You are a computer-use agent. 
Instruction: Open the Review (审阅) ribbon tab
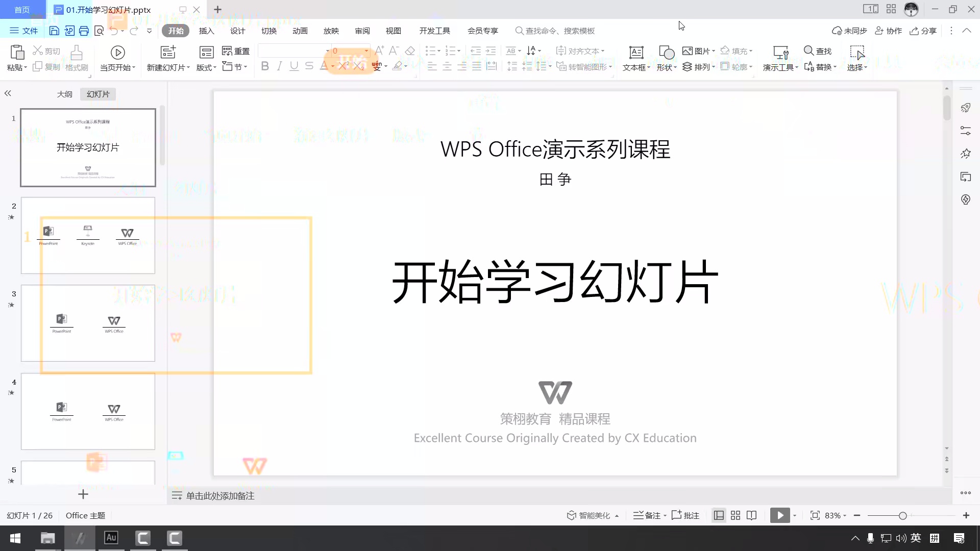[x=362, y=31]
